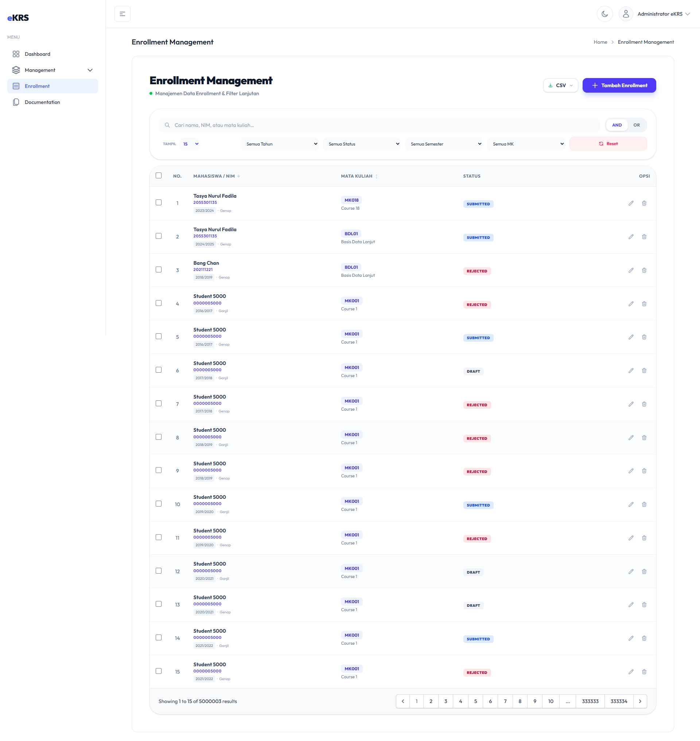The width and height of the screenshot is (700, 741).
Task: Check the row 10 checkbox
Action: (159, 504)
